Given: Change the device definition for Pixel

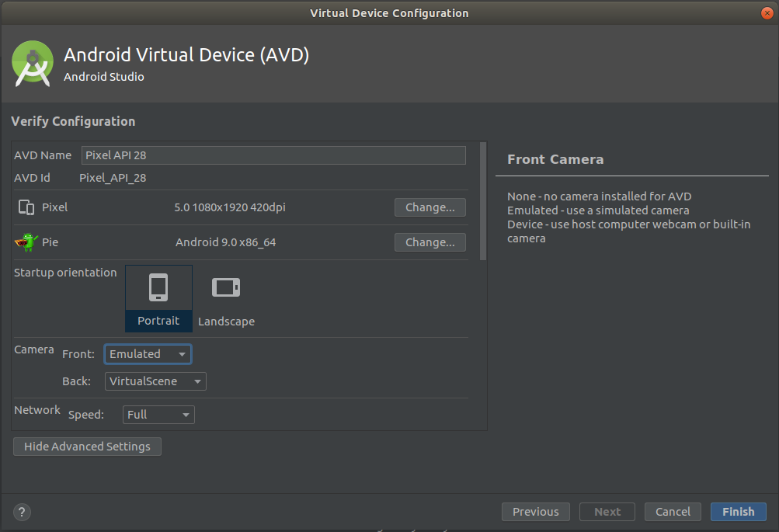Looking at the screenshot, I should point(429,207).
